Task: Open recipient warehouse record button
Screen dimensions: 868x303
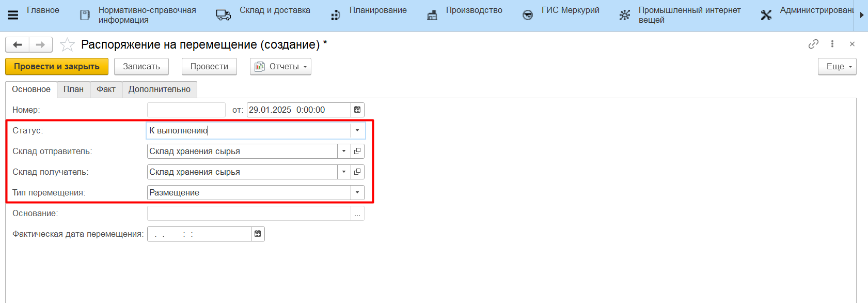Action: click(x=357, y=172)
